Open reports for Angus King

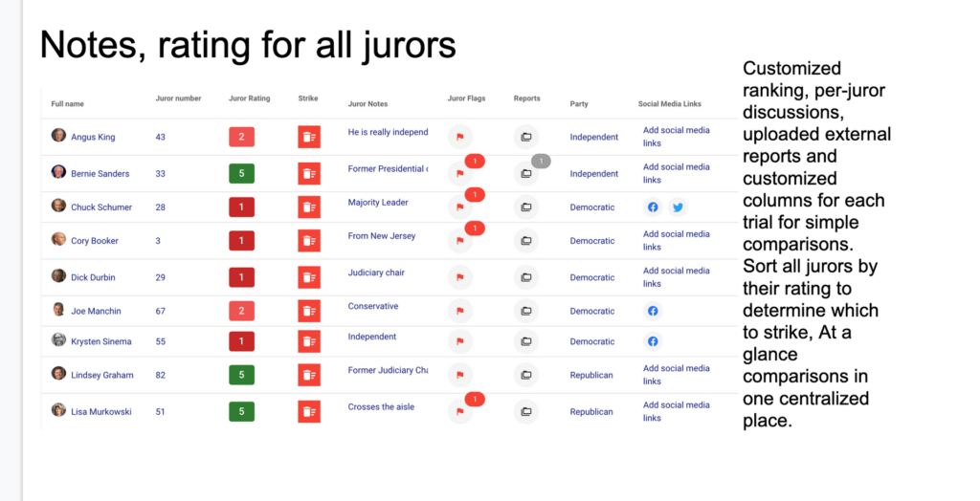click(x=526, y=137)
